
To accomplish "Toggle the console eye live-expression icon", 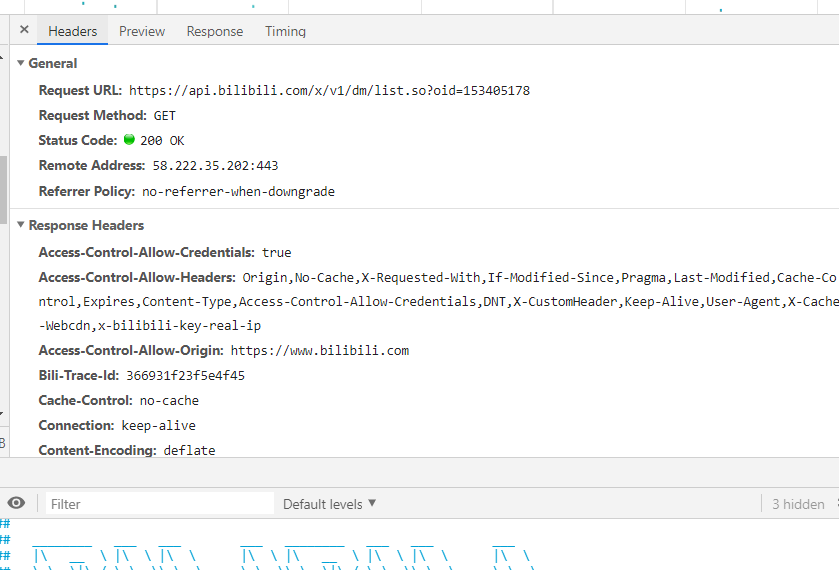I will pyautogui.click(x=16, y=503).
